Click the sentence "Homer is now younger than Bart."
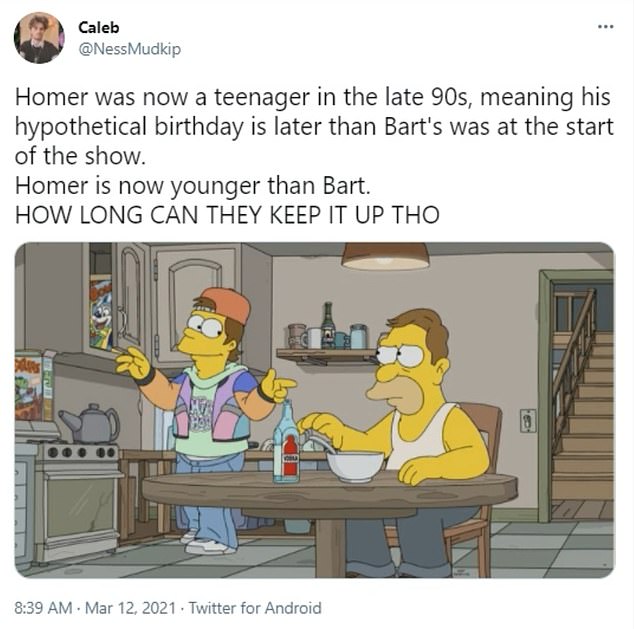This screenshot has height=629, width=634. (x=192, y=186)
